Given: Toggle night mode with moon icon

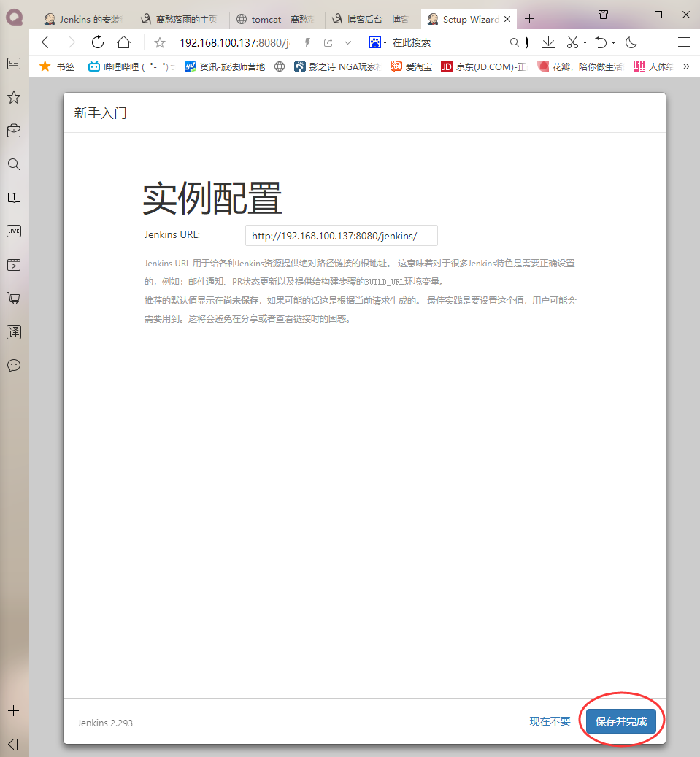Looking at the screenshot, I should [x=631, y=42].
